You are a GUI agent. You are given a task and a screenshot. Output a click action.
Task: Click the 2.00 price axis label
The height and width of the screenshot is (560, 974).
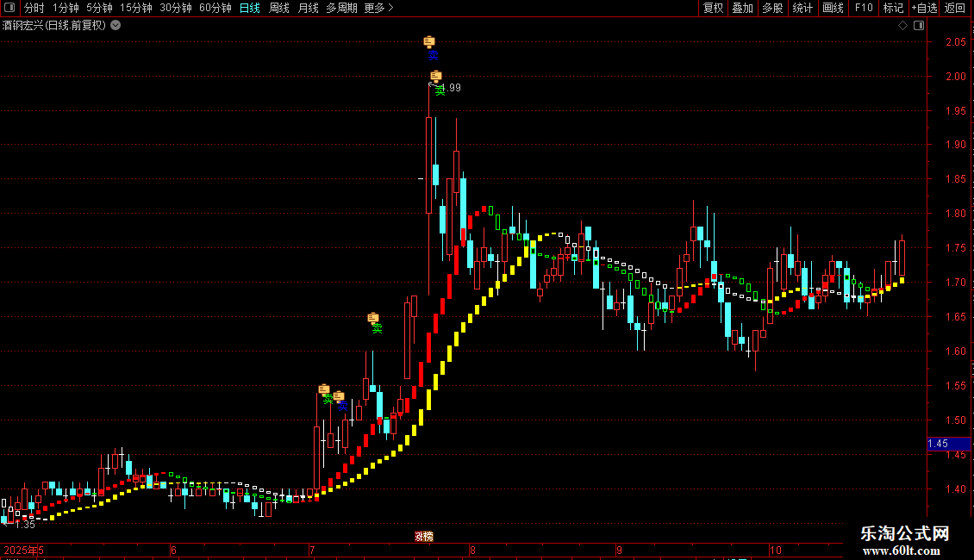click(x=956, y=77)
